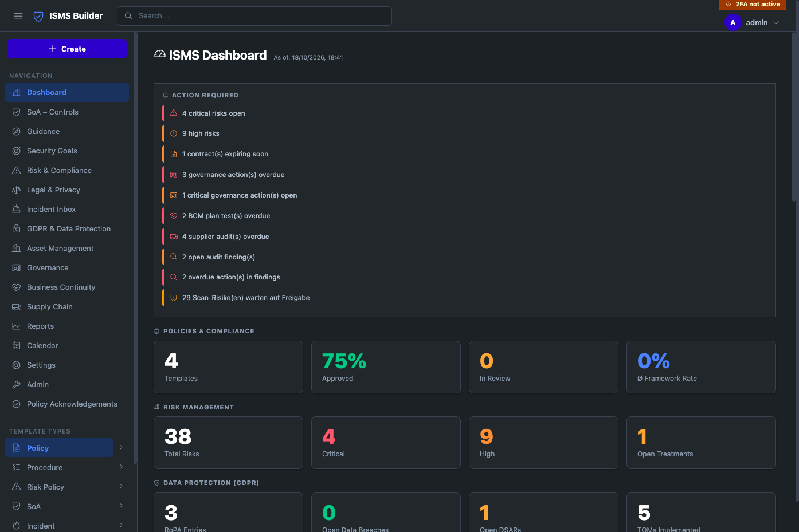Open the 4 critical risks open alert
The height and width of the screenshot is (532, 799).
465,113
